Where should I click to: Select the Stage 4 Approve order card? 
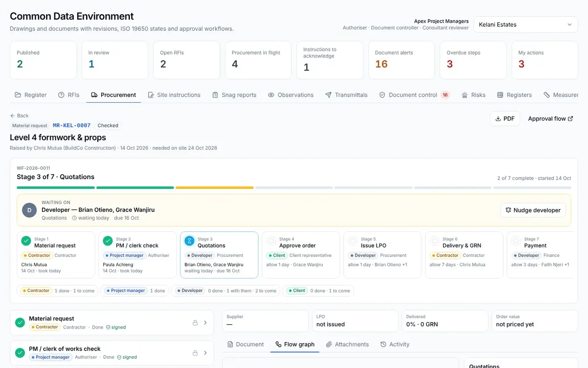tap(301, 255)
